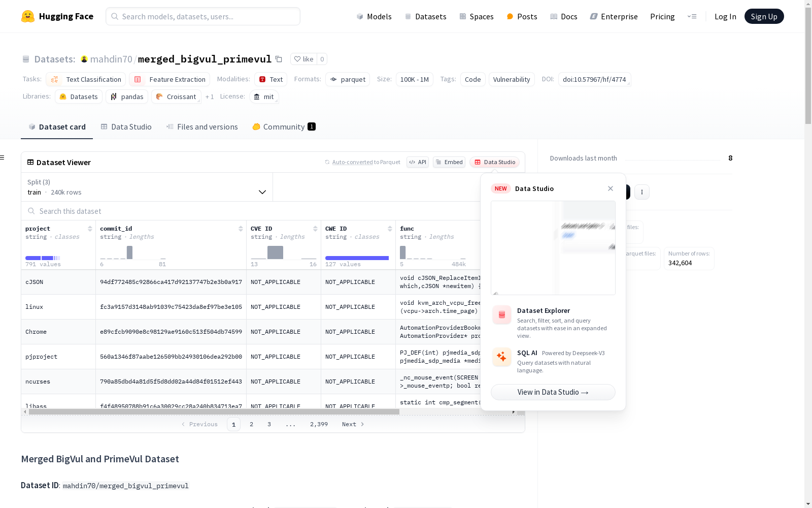Click the API button in Dataset Viewer

click(418, 162)
